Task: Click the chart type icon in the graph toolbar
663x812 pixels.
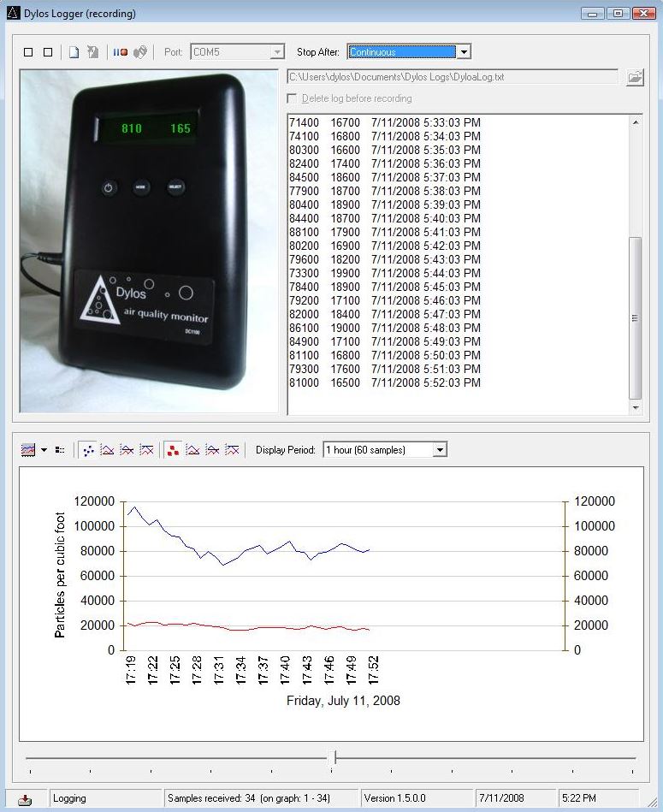Action: [x=28, y=449]
